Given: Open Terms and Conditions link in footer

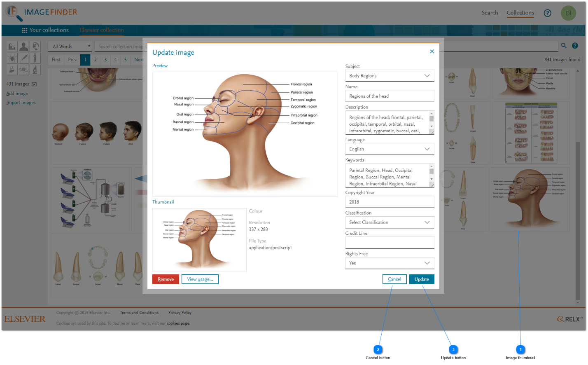Looking at the screenshot, I should tap(139, 313).
